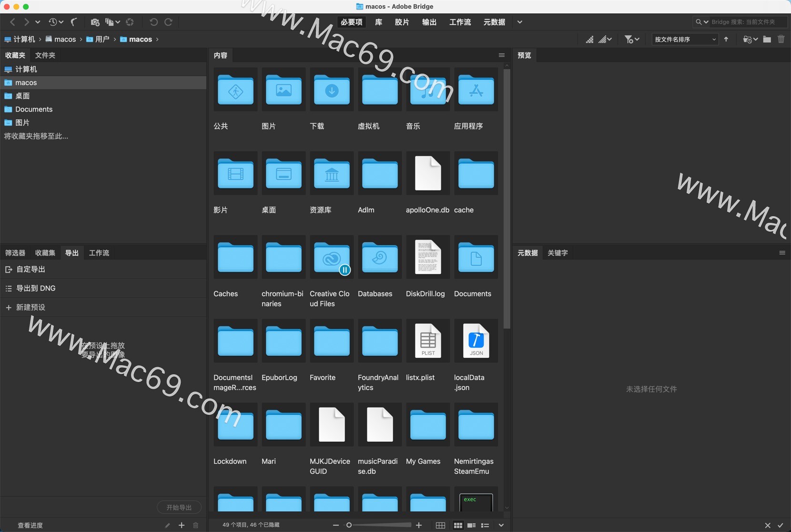Focus the Bridge search field
This screenshot has width=791, height=532.
point(748,22)
